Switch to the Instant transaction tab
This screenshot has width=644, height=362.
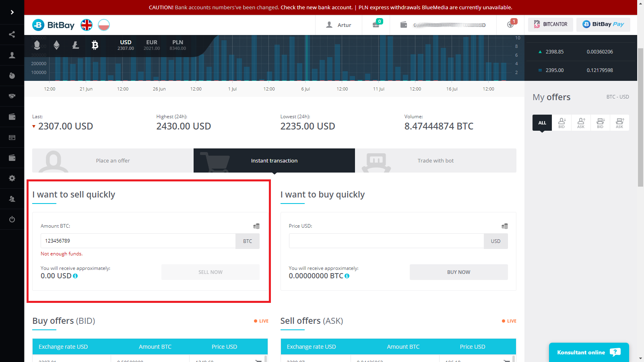[274, 160]
